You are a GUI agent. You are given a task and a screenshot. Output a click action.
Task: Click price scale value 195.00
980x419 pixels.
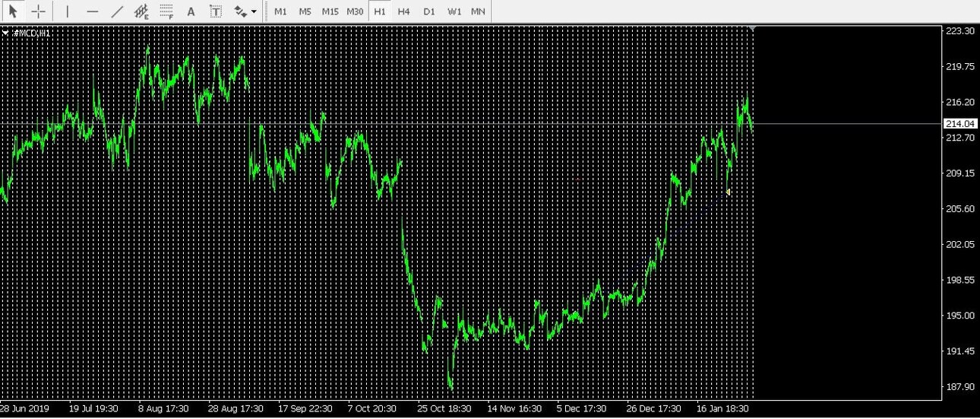960,316
